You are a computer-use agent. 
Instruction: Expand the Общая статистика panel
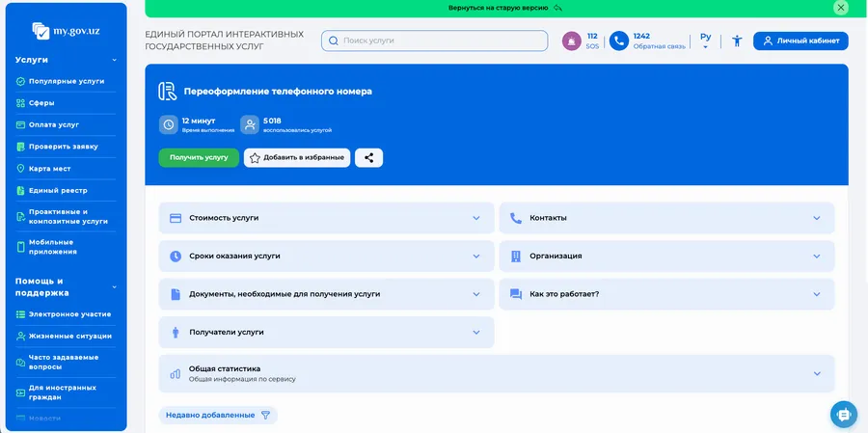[497, 373]
